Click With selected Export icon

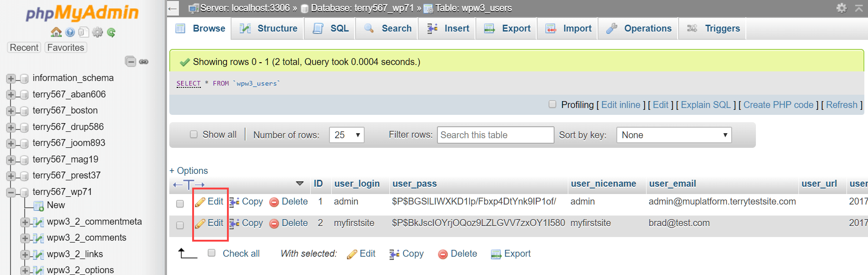point(496,254)
